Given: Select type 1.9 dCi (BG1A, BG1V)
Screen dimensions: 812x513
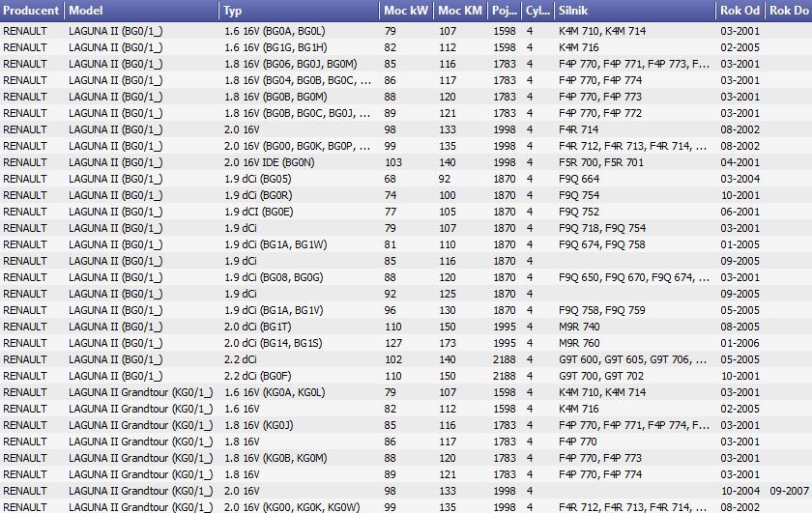Looking at the screenshot, I should [x=274, y=310].
